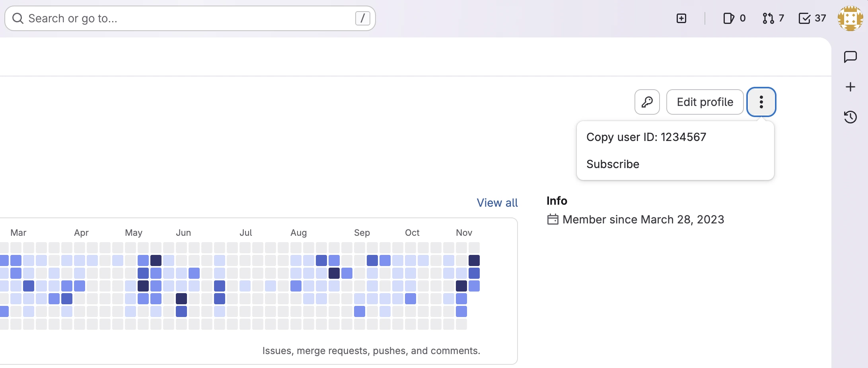Click the slash shortcut key badge

362,18
